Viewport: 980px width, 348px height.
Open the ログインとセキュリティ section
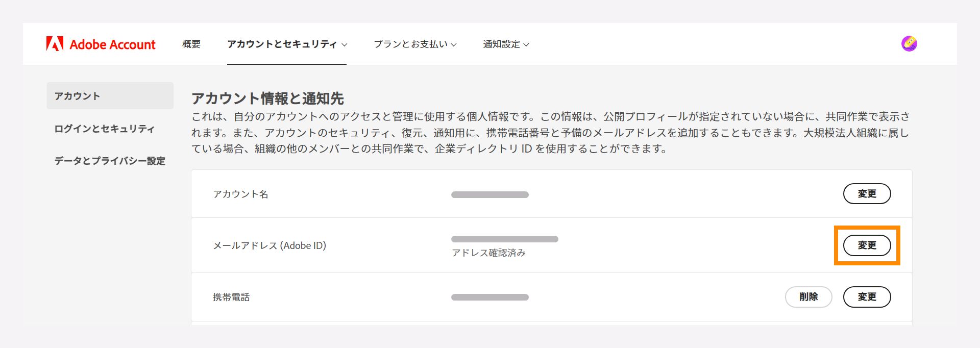104,130
